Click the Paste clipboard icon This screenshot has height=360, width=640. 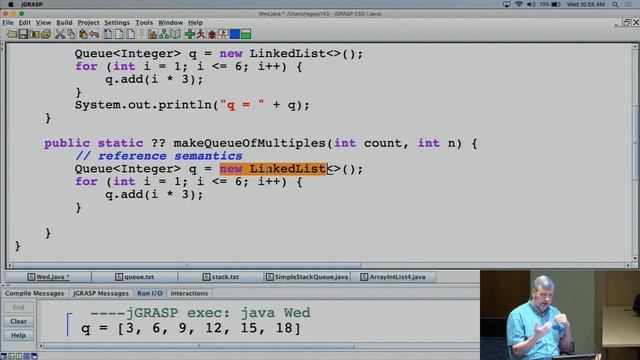coord(83,34)
